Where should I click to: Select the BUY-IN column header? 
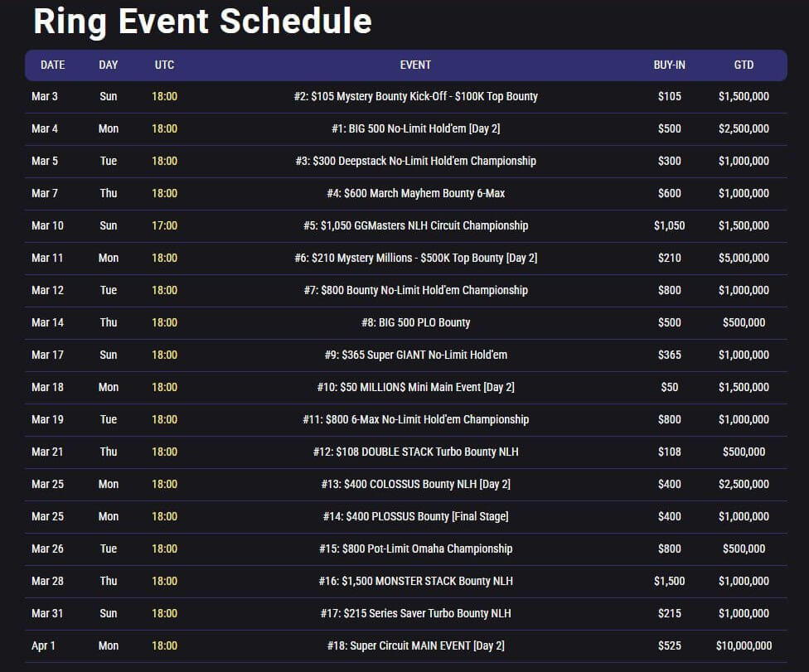669,65
